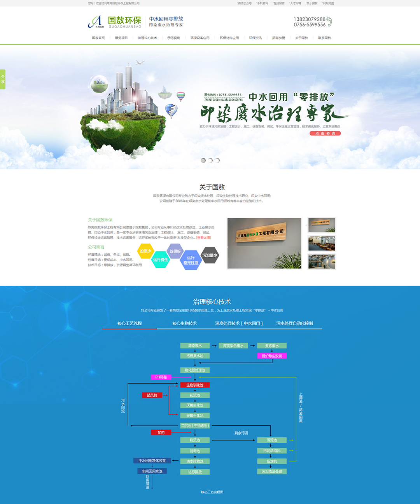
Task: Click the red 加药 box
Action: tap(161, 432)
